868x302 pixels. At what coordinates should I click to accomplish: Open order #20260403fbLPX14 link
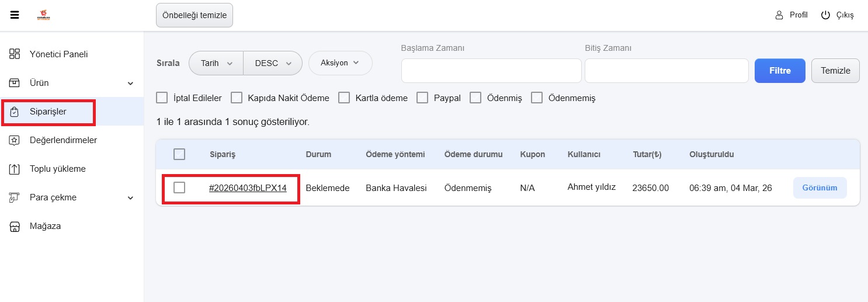pos(248,188)
